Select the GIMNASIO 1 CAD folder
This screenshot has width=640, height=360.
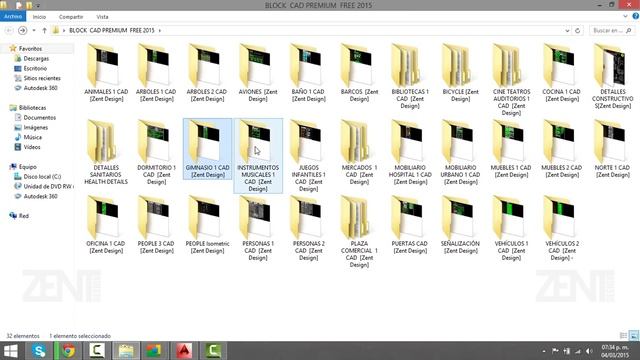[207, 149]
